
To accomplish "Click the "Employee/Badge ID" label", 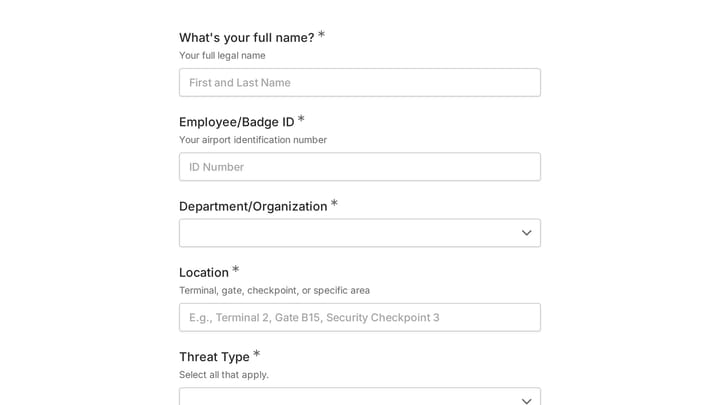I will coord(236,122).
